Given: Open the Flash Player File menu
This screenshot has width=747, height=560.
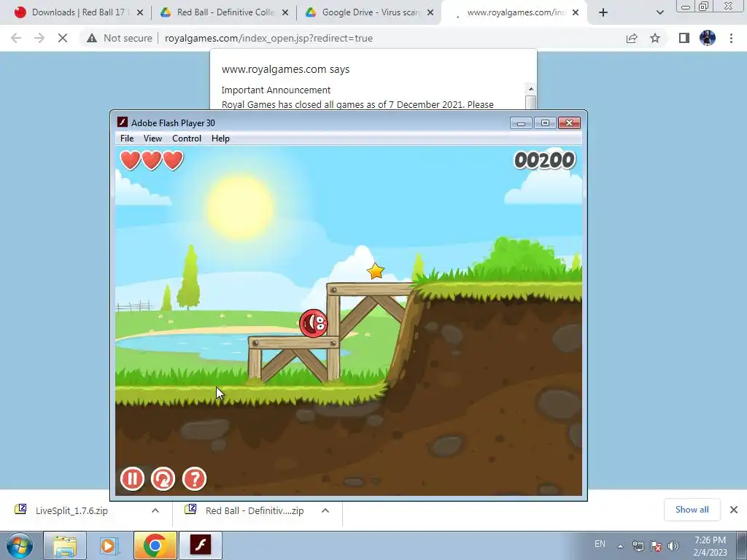Looking at the screenshot, I should (x=127, y=138).
